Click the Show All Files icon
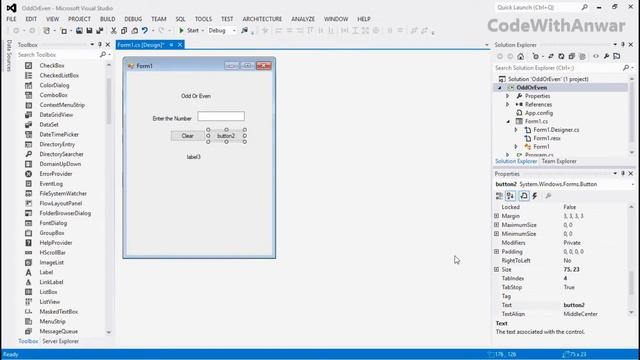 (x=582, y=56)
